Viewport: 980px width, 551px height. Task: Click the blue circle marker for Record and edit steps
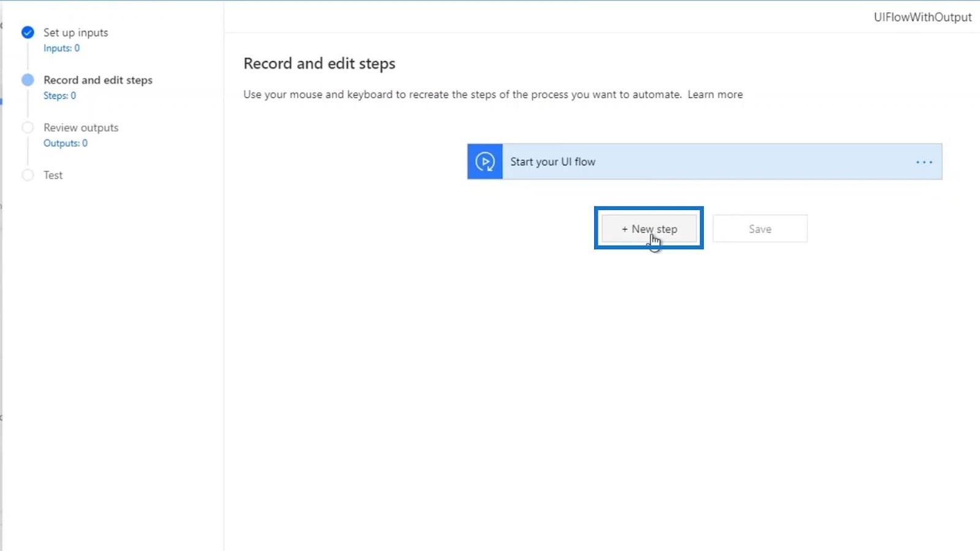click(x=28, y=80)
